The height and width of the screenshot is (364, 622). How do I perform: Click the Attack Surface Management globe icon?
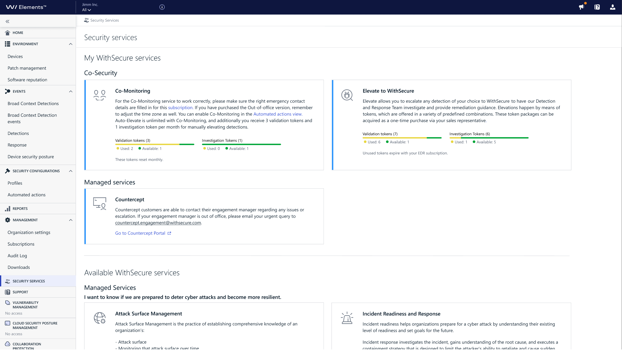[100, 318]
